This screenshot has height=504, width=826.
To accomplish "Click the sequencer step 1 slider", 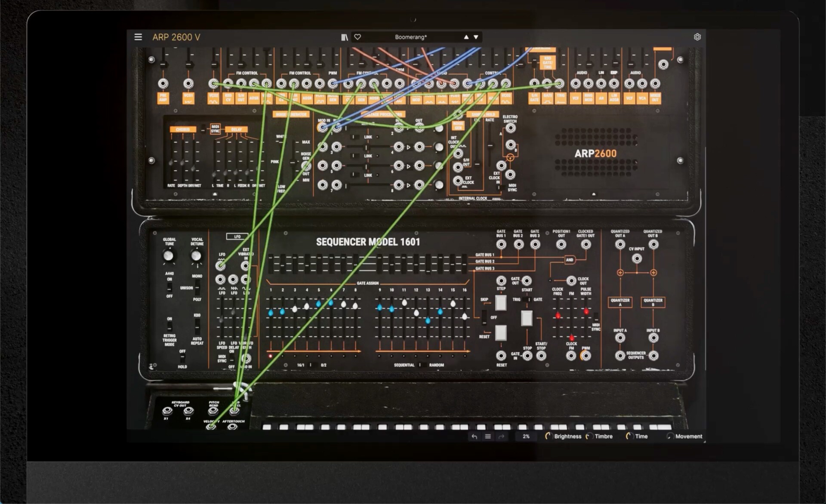I will pyautogui.click(x=271, y=313).
